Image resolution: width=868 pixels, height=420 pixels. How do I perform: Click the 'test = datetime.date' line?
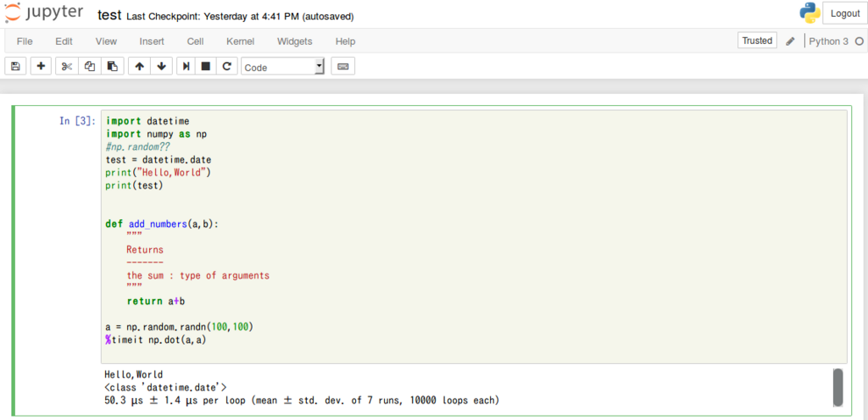[159, 160]
